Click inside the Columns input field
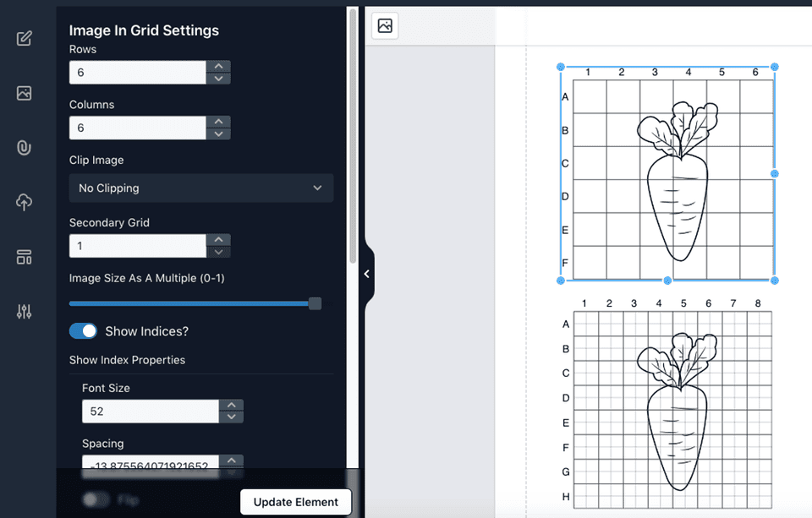 click(x=138, y=128)
